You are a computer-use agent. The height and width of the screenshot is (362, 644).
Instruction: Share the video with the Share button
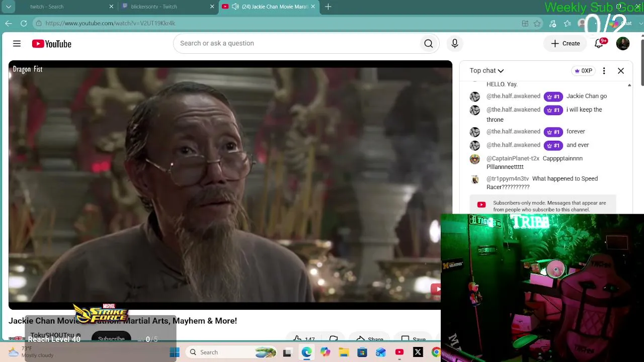[370, 340]
